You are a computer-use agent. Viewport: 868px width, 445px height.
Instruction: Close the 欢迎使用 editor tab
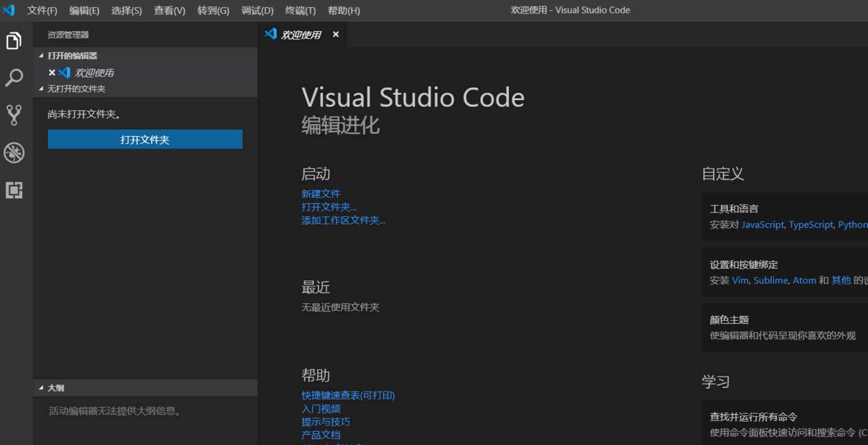pyautogui.click(x=336, y=34)
